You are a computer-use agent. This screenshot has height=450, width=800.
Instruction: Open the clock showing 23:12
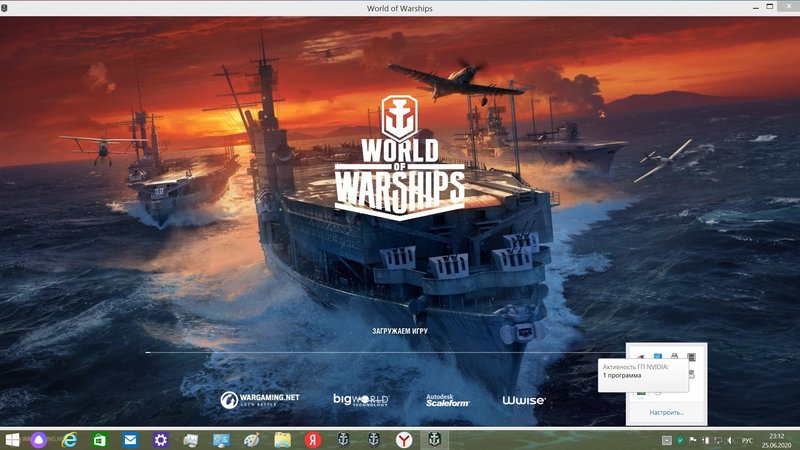[777, 440]
